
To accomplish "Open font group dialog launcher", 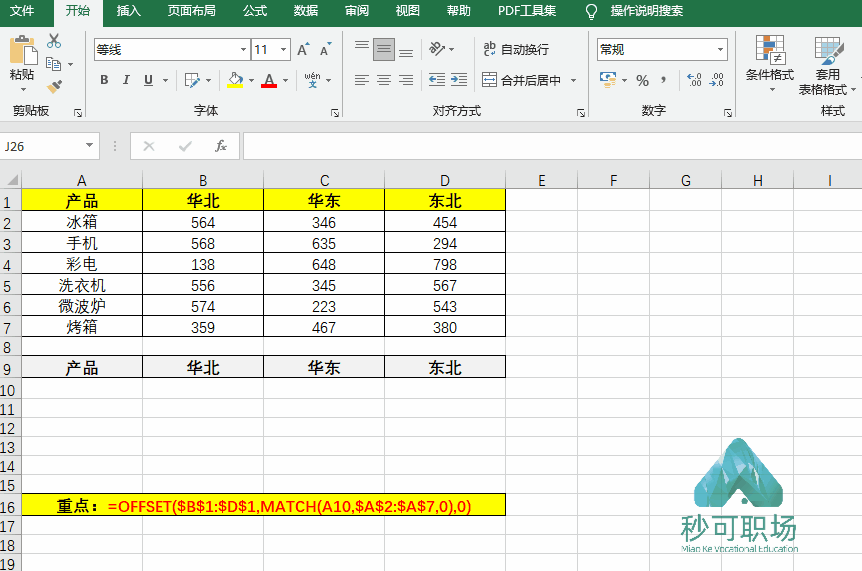I will pos(335,113).
